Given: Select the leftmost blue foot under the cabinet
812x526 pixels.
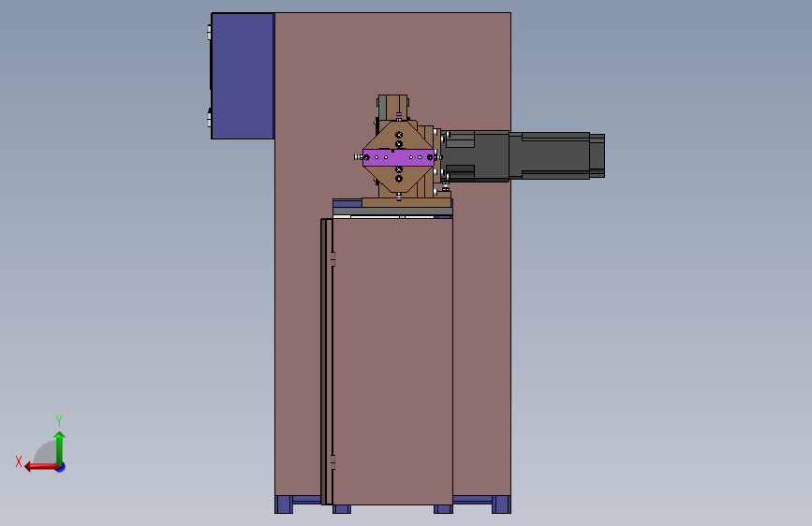Looking at the screenshot, I should click(284, 504).
